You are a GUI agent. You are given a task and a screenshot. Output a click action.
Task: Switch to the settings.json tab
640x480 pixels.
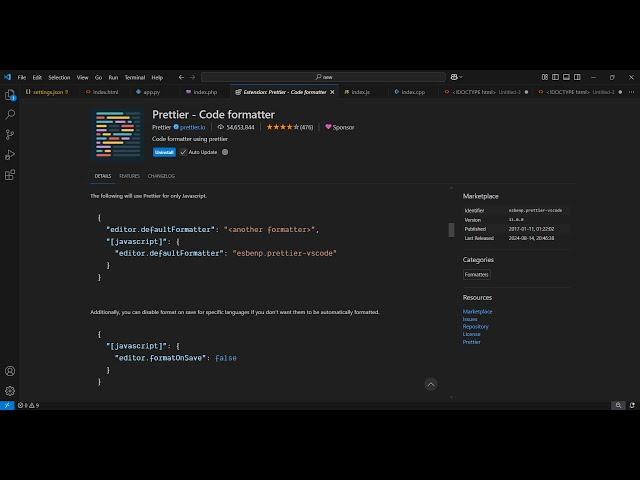(47, 92)
